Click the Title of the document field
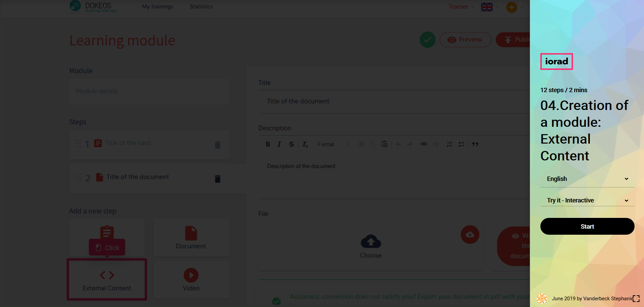Image resolution: width=644 pixels, height=307 pixels. coord(394,101)
